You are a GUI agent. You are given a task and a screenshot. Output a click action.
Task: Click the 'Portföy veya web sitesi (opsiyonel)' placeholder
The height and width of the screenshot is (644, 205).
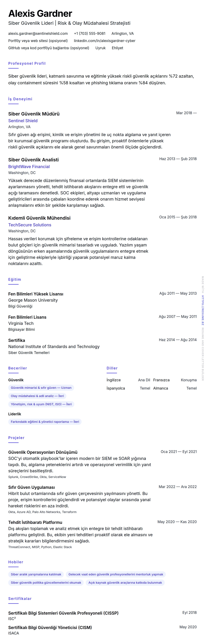38,41
